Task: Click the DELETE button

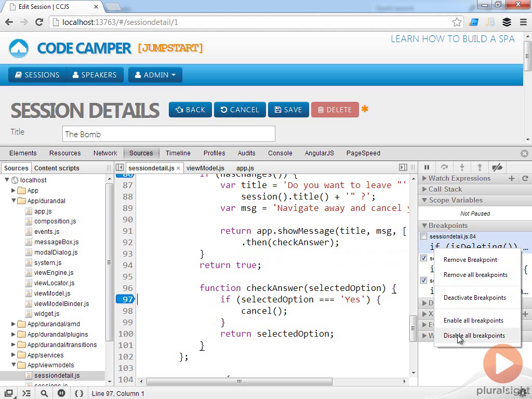Action: pyautogui.click(x=335, y=110)
